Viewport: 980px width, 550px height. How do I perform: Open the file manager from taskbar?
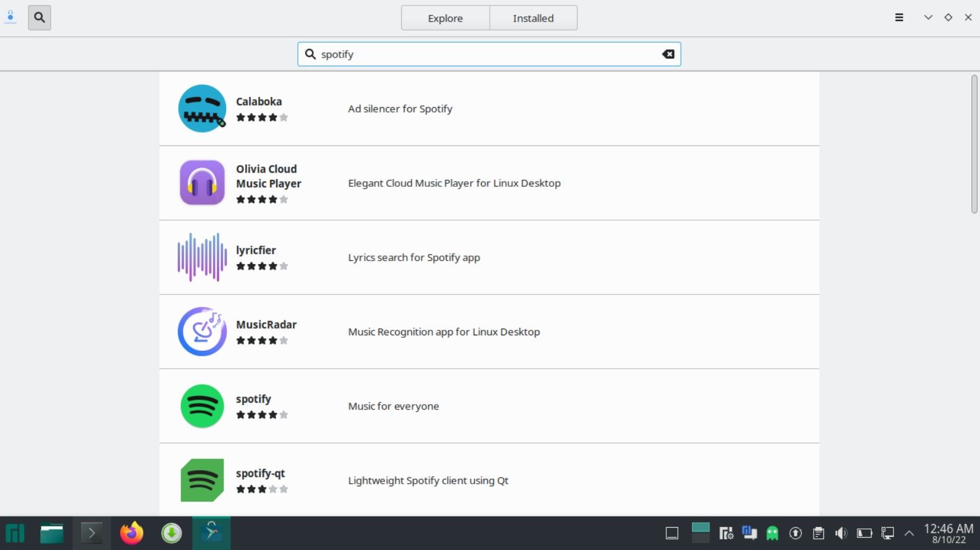click(51, 533)
